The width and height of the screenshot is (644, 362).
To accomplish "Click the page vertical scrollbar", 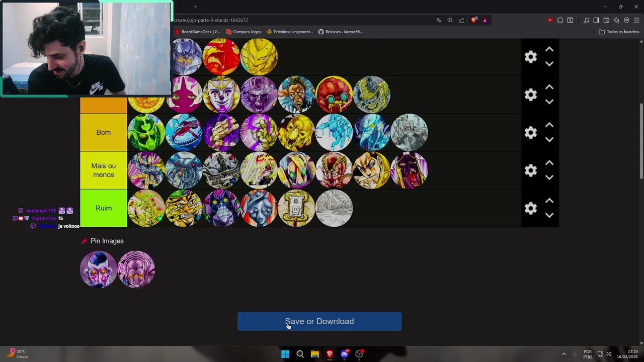I will tap(641, 141).
